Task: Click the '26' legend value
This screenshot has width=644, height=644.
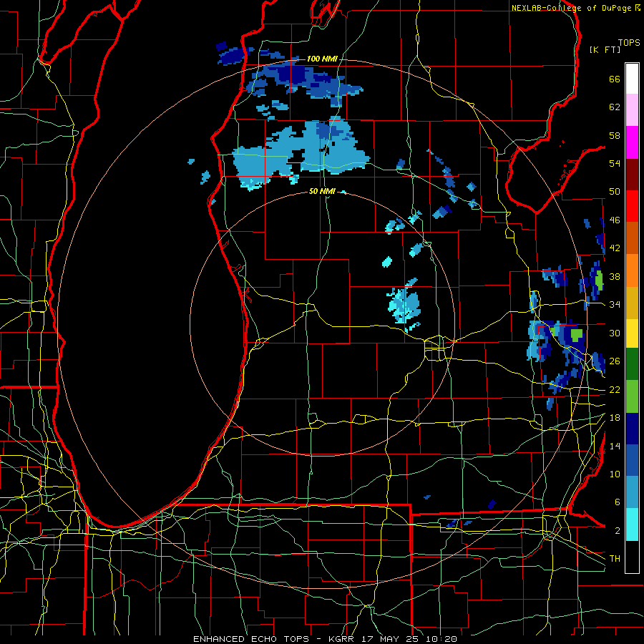Action: (615, 361)
